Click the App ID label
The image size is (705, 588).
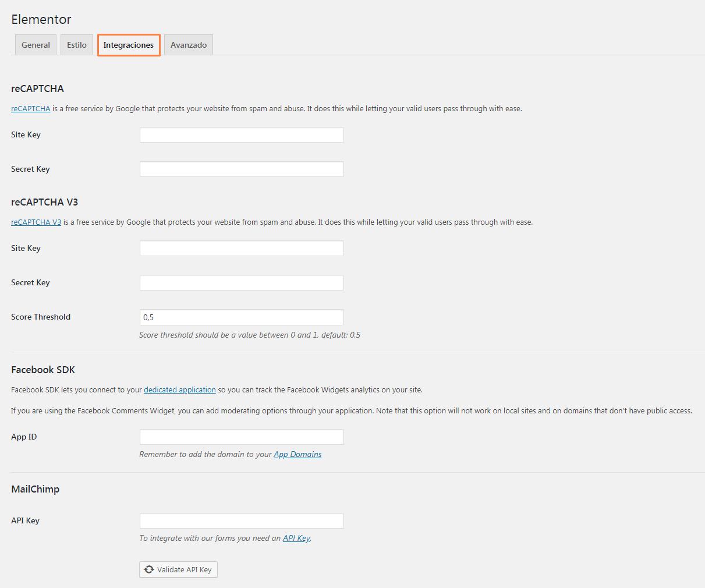[x=24, y=437]
